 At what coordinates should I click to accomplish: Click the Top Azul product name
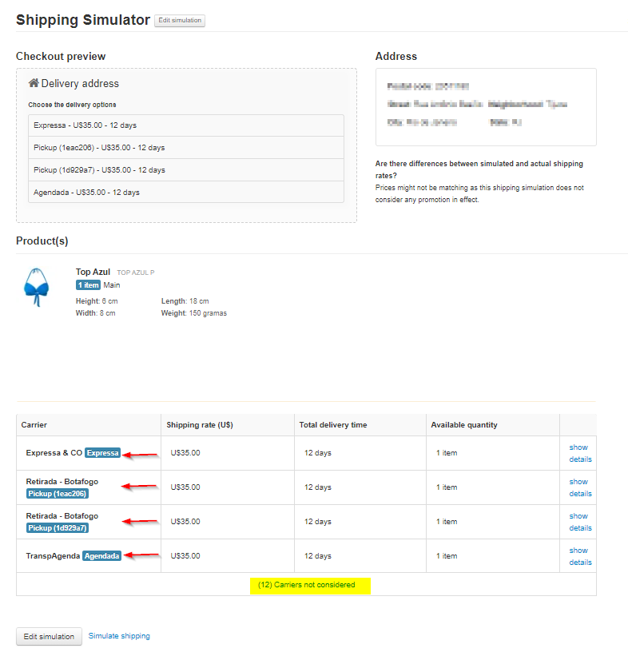point(93,272)
